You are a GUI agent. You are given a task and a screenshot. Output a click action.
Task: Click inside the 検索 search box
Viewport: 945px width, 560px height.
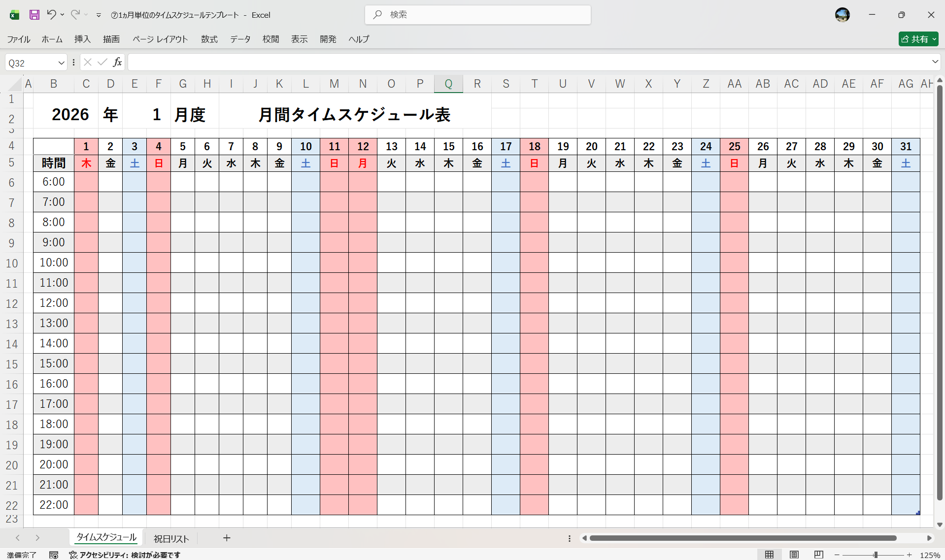tap(477, 15)
